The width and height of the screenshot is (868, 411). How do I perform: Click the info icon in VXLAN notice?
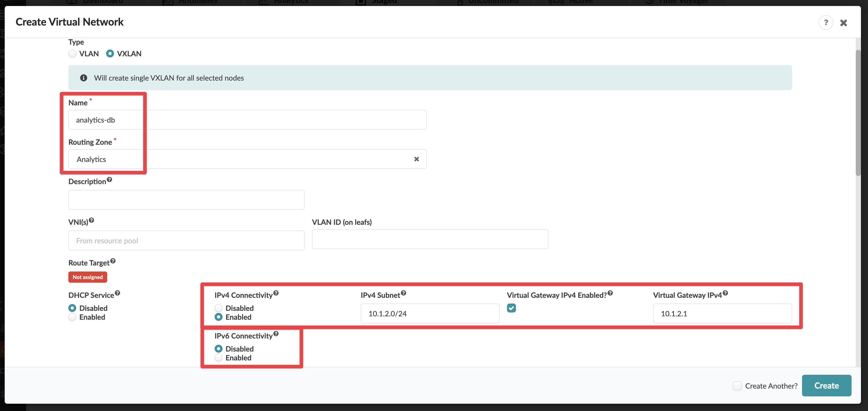[83, 78]
